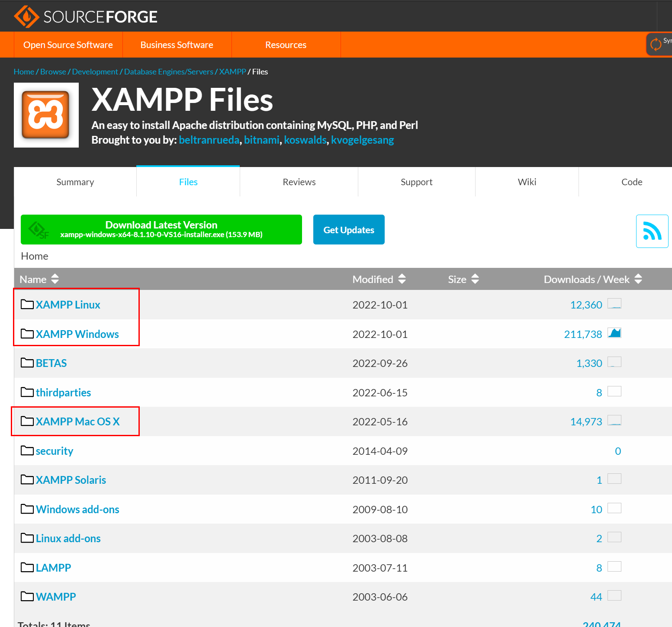Open download stats chart for LAMPP

click(614, 566)
